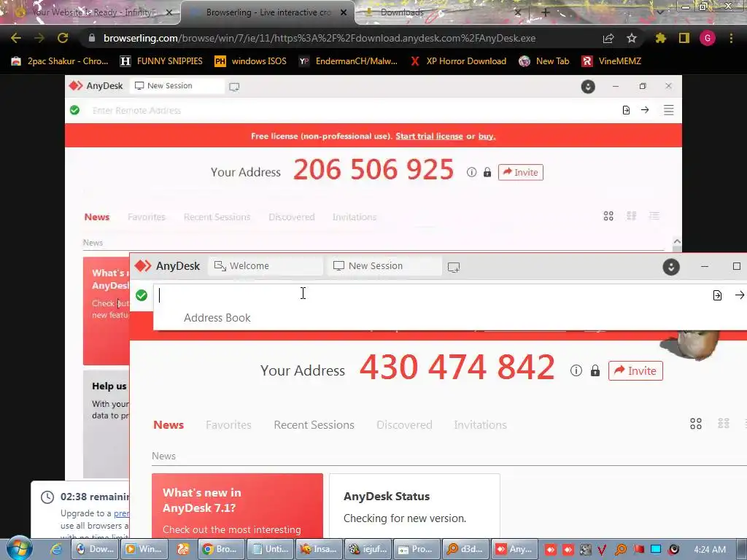
Task: Click the green status check in front AnyDesk
Action: (142, 295)
